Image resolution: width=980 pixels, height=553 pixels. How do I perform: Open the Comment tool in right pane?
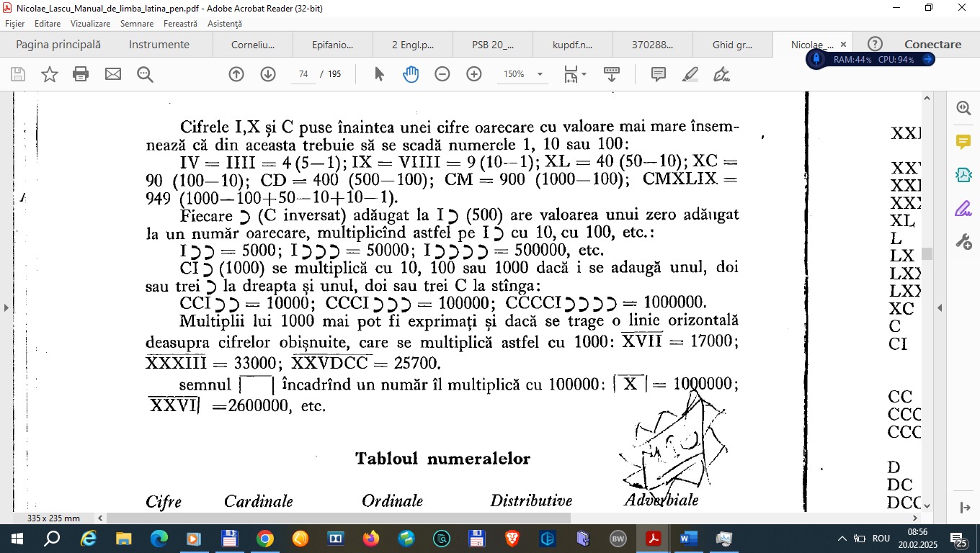963,141
